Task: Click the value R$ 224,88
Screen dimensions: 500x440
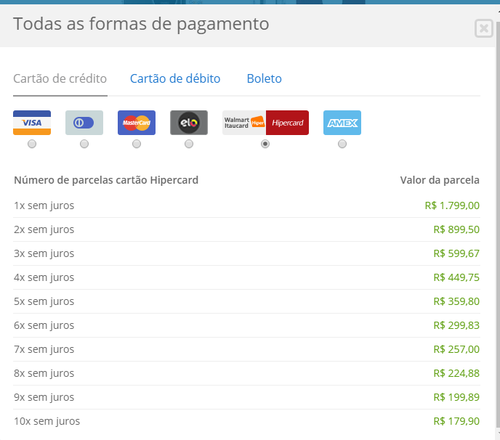Action: 456,374
